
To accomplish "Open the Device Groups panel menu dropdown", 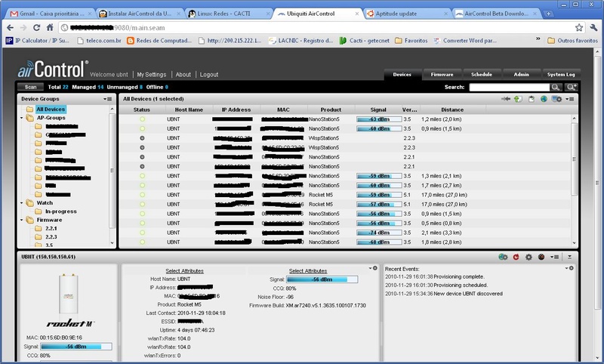I will [107, 99].
